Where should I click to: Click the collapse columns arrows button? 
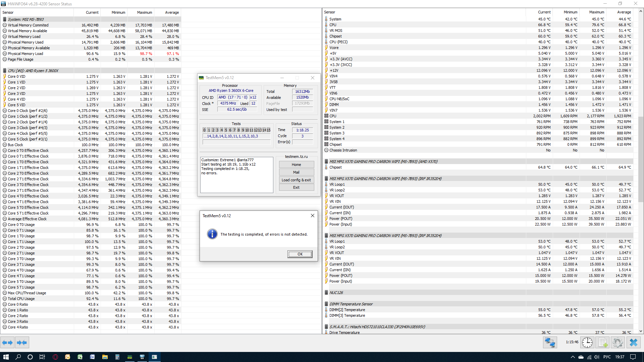point(22,343)
